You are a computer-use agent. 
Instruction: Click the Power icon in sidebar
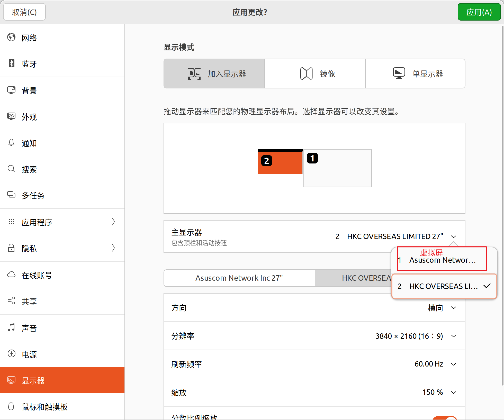[x=11, y=354]
